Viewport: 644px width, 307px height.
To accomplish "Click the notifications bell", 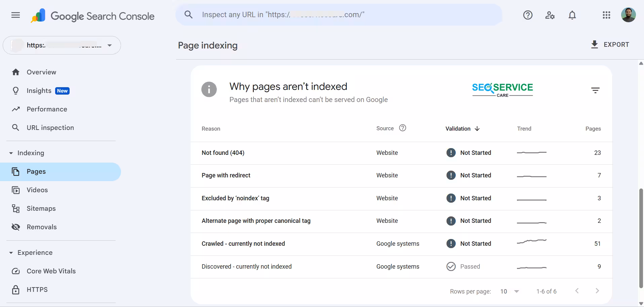I will pyautogui.click(x=572, y=15).
